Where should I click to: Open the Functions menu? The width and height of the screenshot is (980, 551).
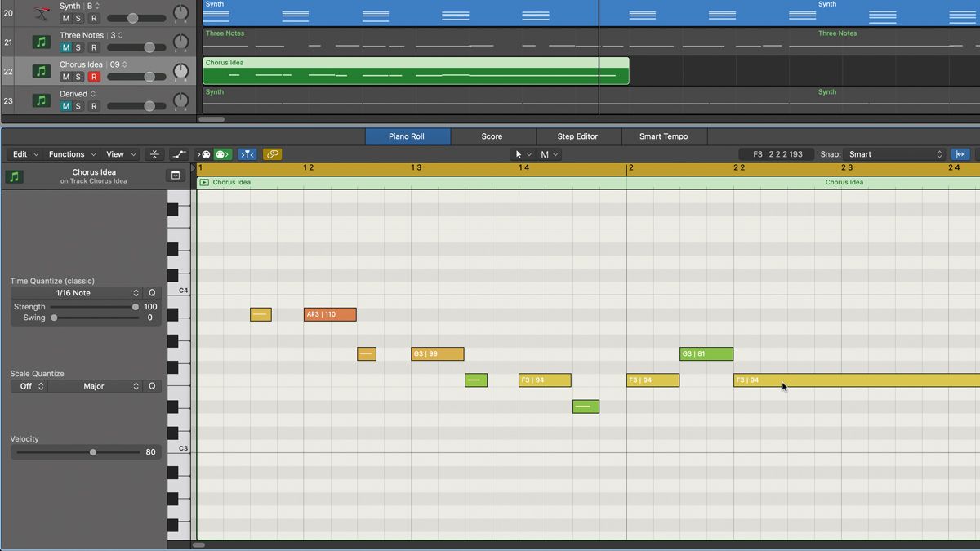(x=69, y=153)
